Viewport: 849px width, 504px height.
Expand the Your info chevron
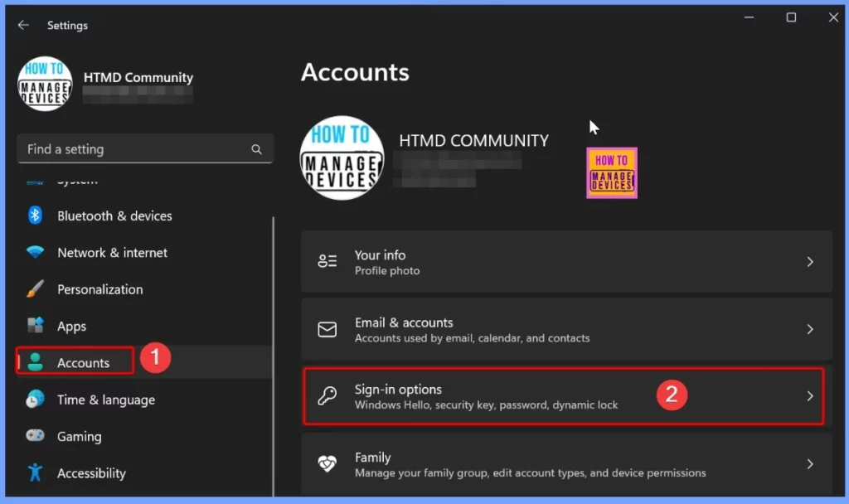[810, 262]
